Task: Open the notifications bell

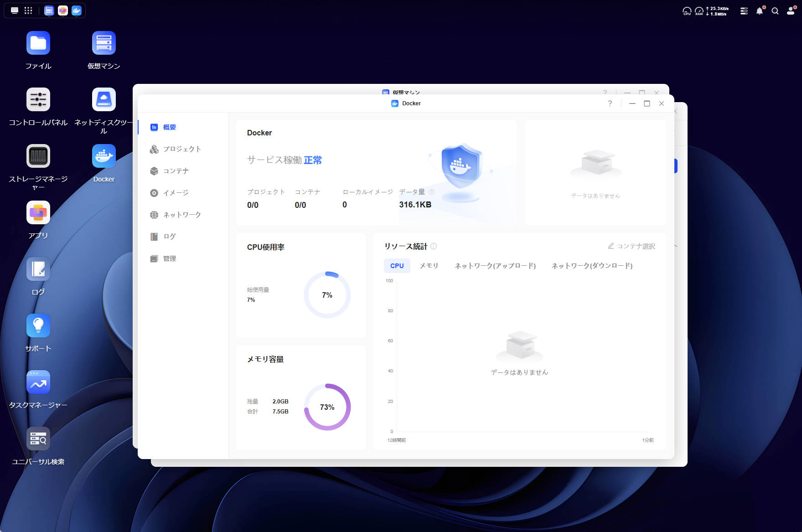Action: [760, 11]
